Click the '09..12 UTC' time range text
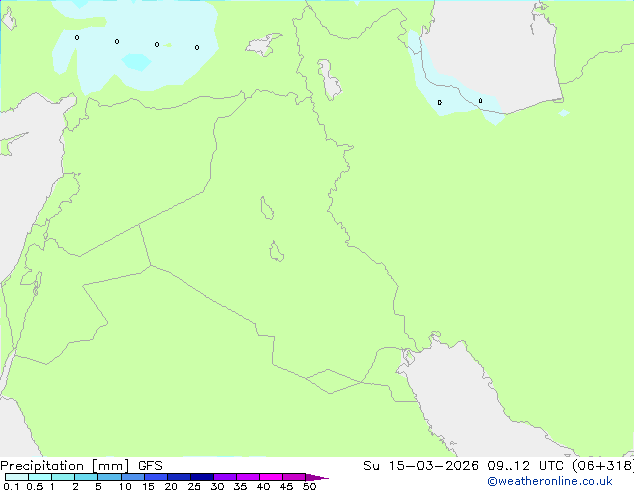The image size is (634, 490). point(528,466)
